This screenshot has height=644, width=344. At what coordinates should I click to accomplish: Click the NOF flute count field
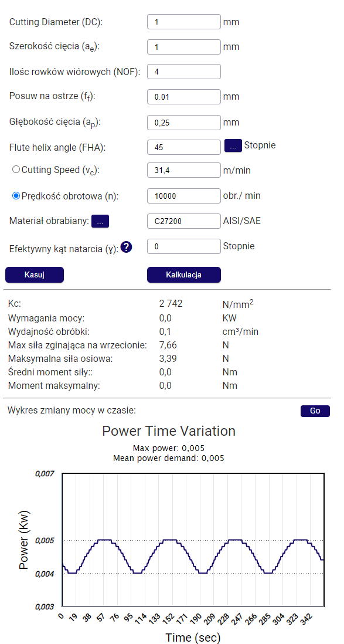pos(184,72)
